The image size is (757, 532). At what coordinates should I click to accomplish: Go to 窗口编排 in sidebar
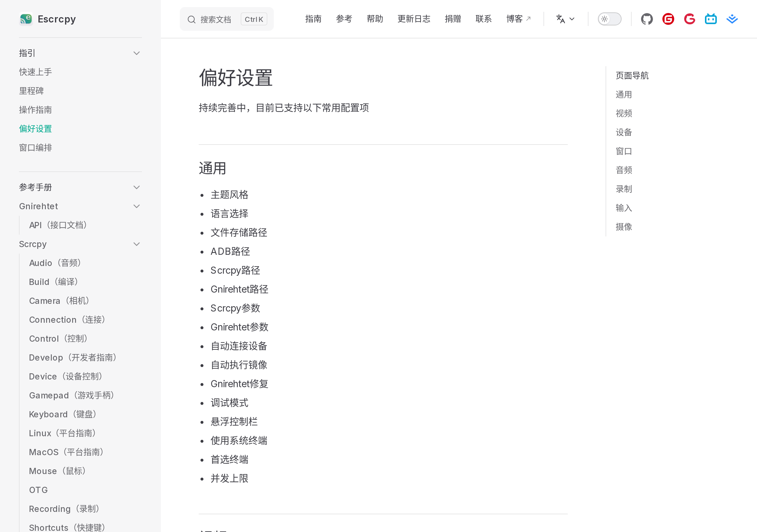click(x=35, y=148)
